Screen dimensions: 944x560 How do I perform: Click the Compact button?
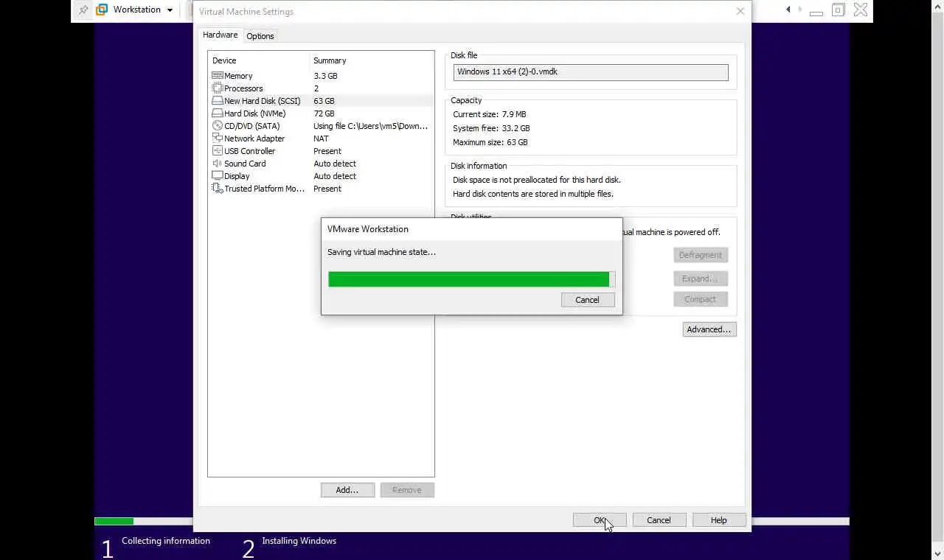coord(701,299)
